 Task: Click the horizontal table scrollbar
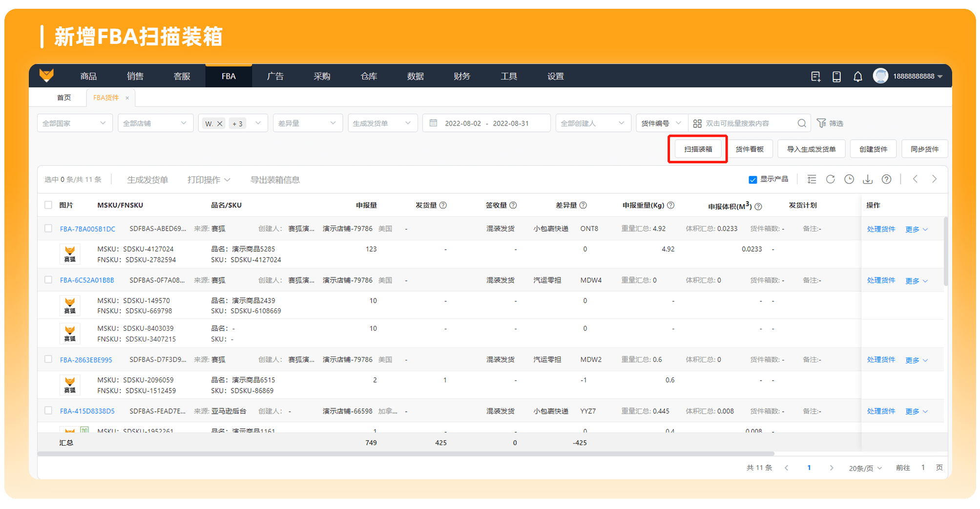(406, 454)
